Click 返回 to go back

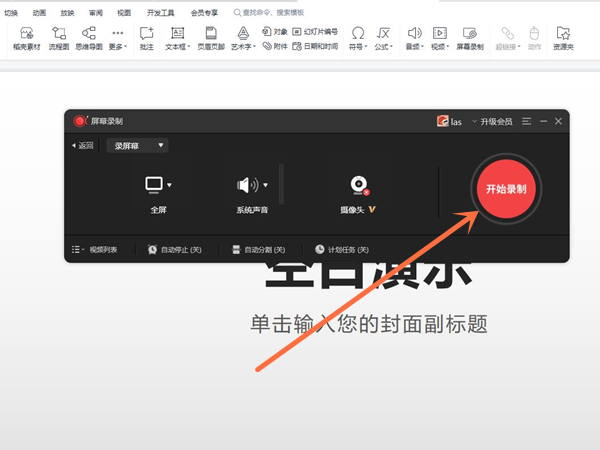click(83, 145)
